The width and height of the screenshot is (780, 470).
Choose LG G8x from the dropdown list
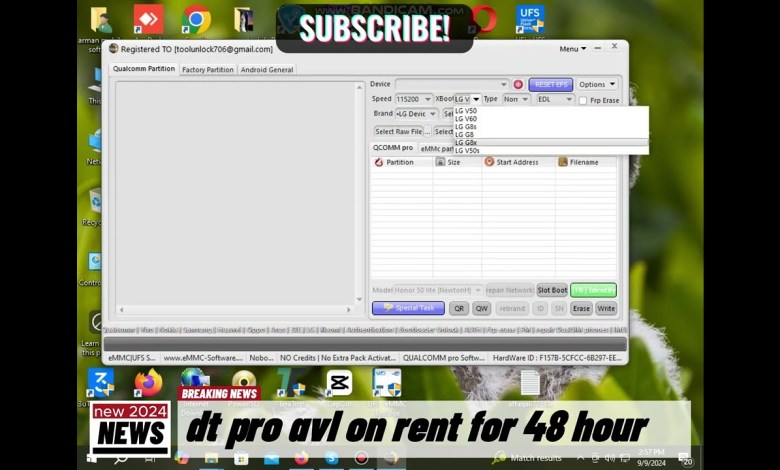click(x=466, y=142)
